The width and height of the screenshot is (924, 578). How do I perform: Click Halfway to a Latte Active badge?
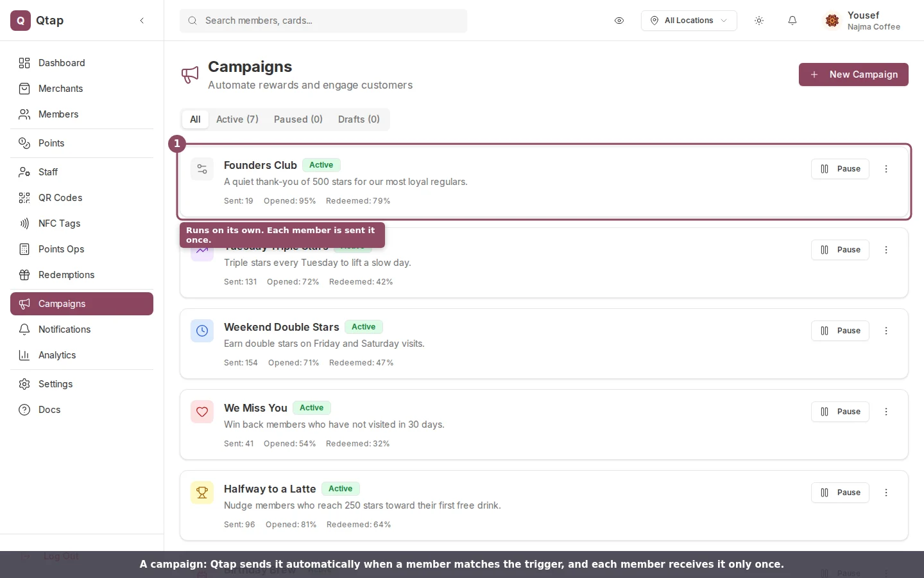point(340,489)
